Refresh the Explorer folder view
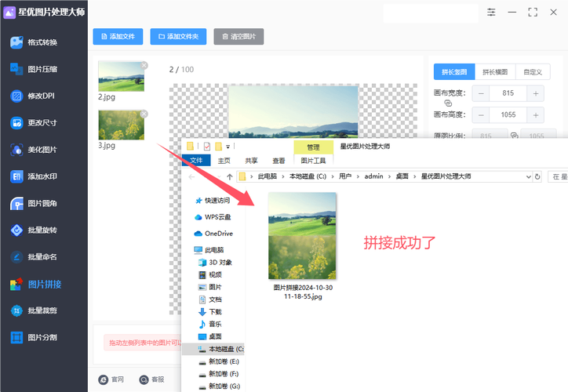The image size is (568, 392). (537, 176)
